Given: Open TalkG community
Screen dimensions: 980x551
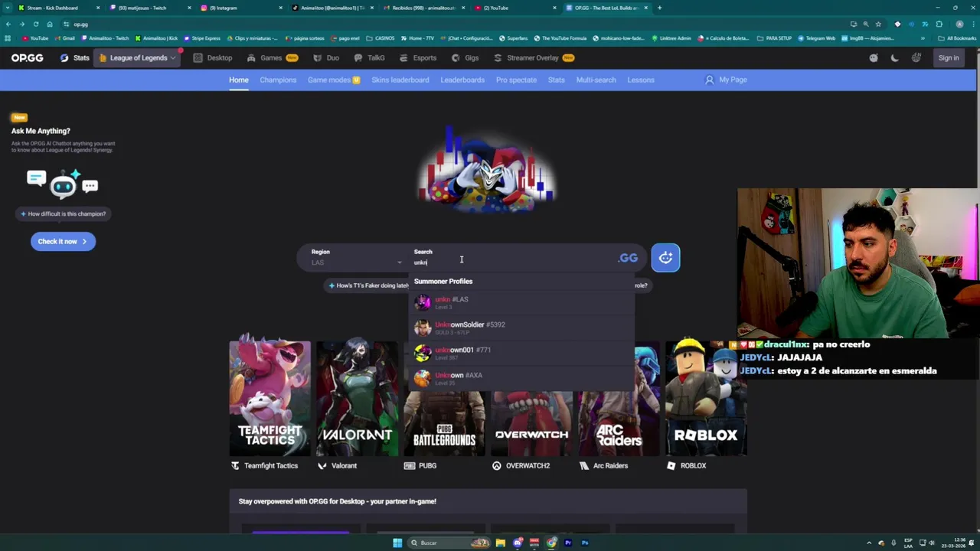Looking at the screenshot, I should click(x=369, y=57).
